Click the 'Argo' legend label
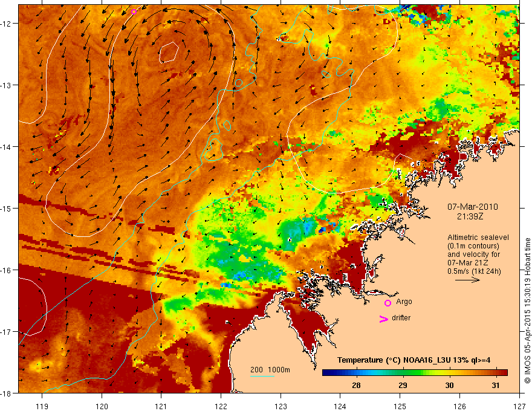532x411 pixels. [404, 302]
